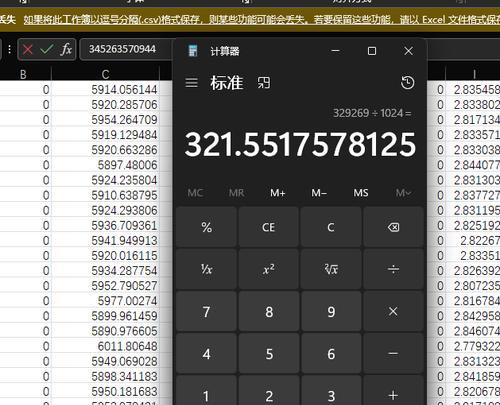This screenshot has height=405, width=500.
Task: Select Excel column I header
Action: 474,74
